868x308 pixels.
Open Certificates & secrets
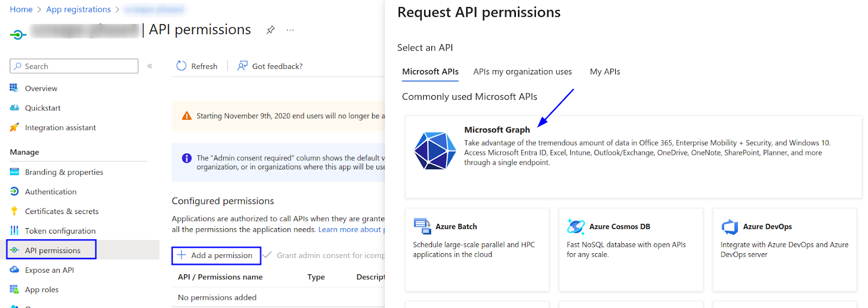tap(62, 211)
